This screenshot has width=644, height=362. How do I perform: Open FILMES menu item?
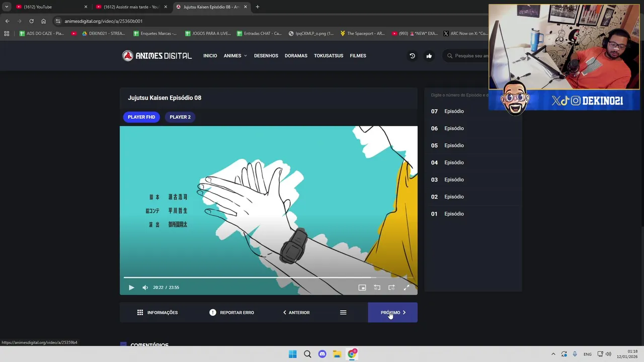pyautogui.click(x=358, y=56)
